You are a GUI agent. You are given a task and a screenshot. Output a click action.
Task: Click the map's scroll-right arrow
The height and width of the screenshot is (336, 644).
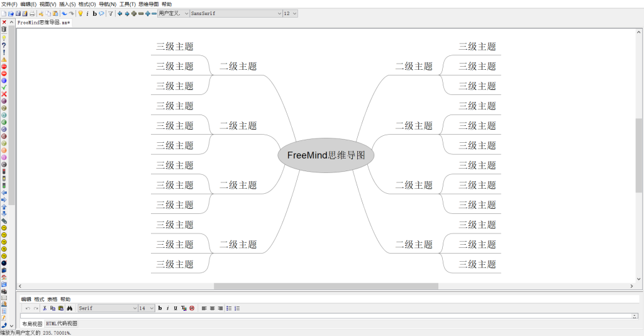631,286
